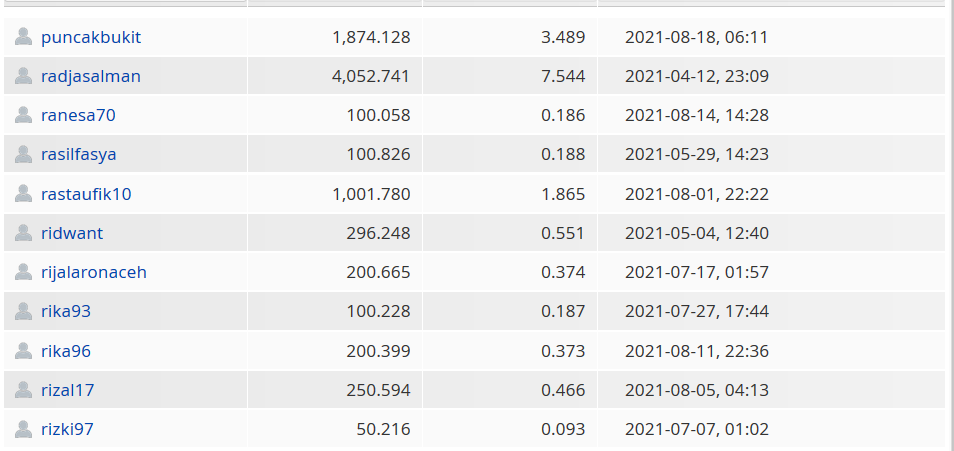Screen dimensions: 954x451
Task: Click the avatar icon beside rijalaronaceh
Action: pos(23,271)
